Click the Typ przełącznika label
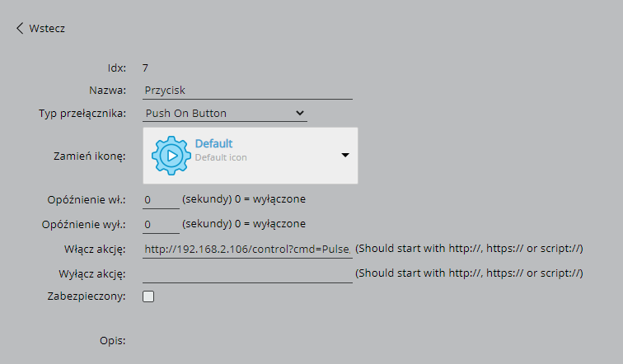 (82, 113)
